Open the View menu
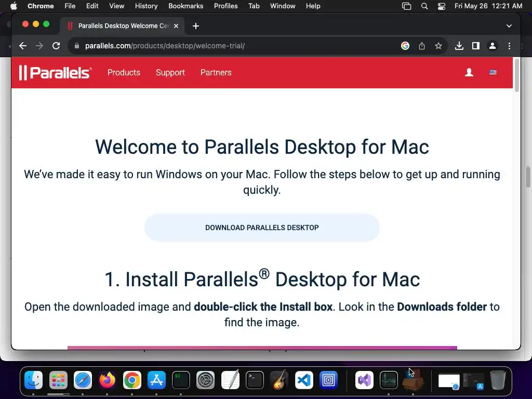Image resolution: width=532 pixels, height=399 pixels. click(117, 6)
